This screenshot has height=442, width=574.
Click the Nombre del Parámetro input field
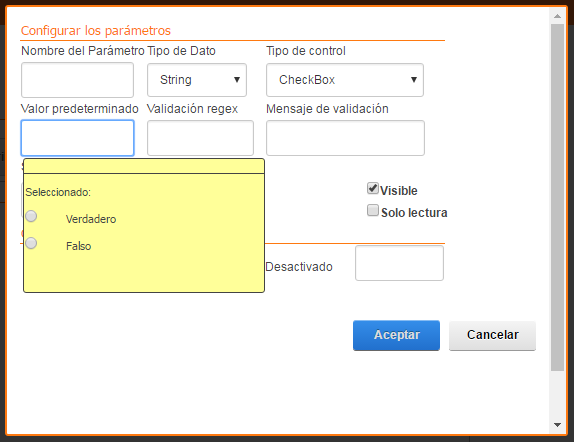click(x=77, y=80)
